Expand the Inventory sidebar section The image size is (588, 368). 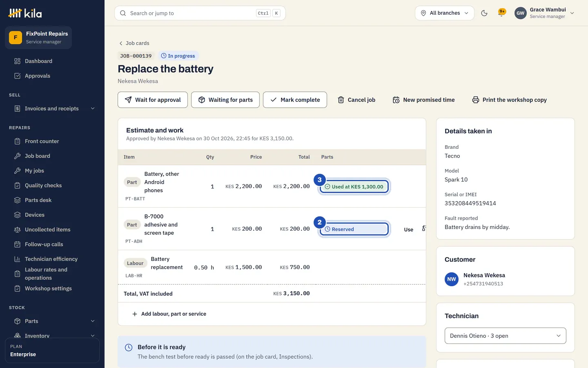coord(52,336)
